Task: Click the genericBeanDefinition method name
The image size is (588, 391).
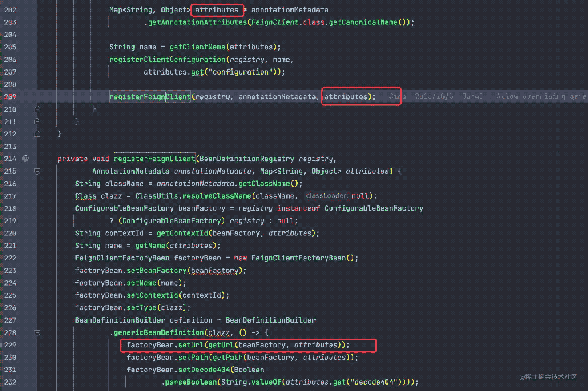Action: (158, 332)
